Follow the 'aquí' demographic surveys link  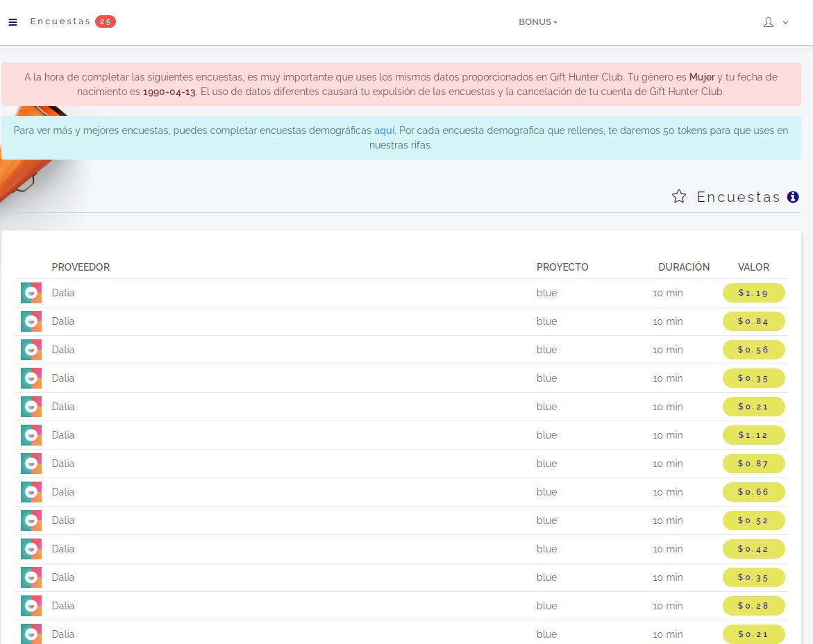384,130
